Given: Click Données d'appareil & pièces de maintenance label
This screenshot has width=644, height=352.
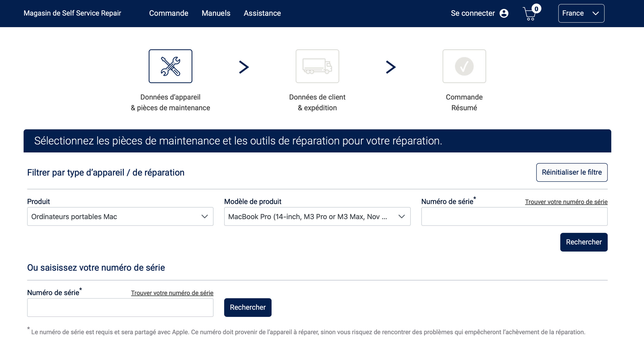Looking at the screenshot, I should click(170, 102).
